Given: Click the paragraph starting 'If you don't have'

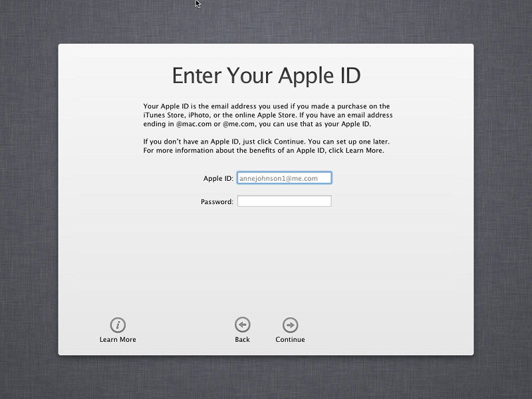Looking at the screenshot, I should point(267,146).
